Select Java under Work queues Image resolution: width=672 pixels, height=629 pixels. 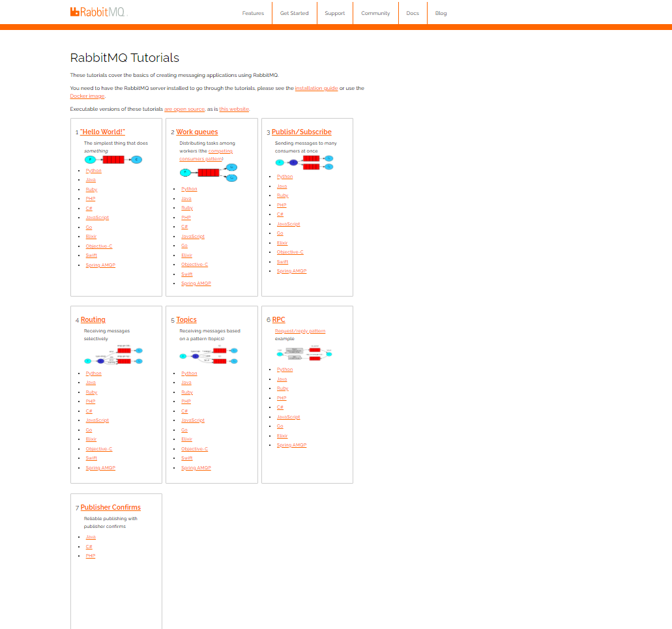[x=186, y=199]
